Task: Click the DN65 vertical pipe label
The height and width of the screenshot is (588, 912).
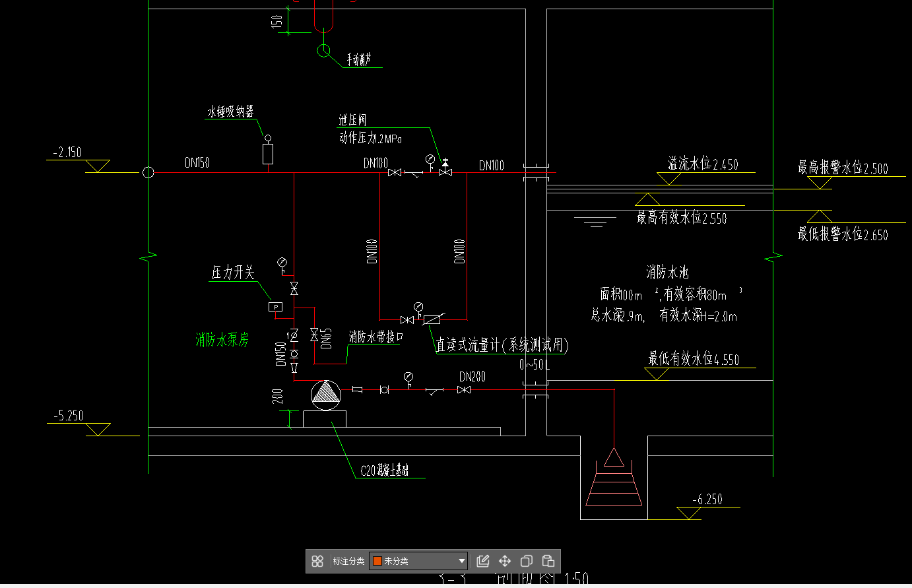Action: coord(327,338)
